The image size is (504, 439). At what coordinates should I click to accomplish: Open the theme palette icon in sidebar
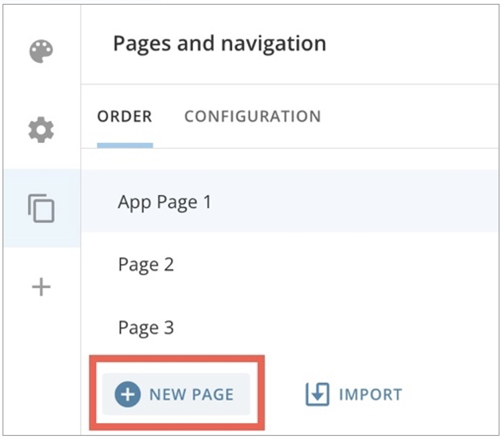tap(41, 51)
